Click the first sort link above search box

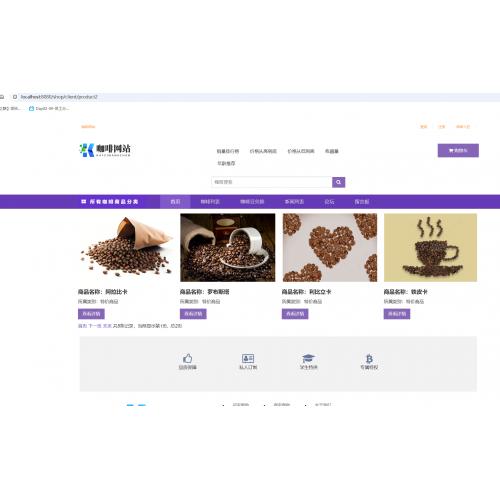click(228, 151)
